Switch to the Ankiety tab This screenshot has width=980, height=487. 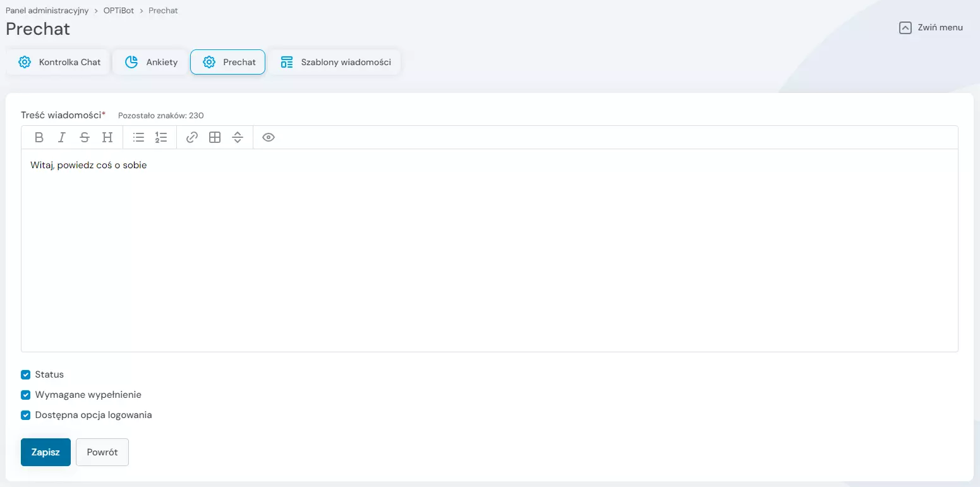click(151, 62)
